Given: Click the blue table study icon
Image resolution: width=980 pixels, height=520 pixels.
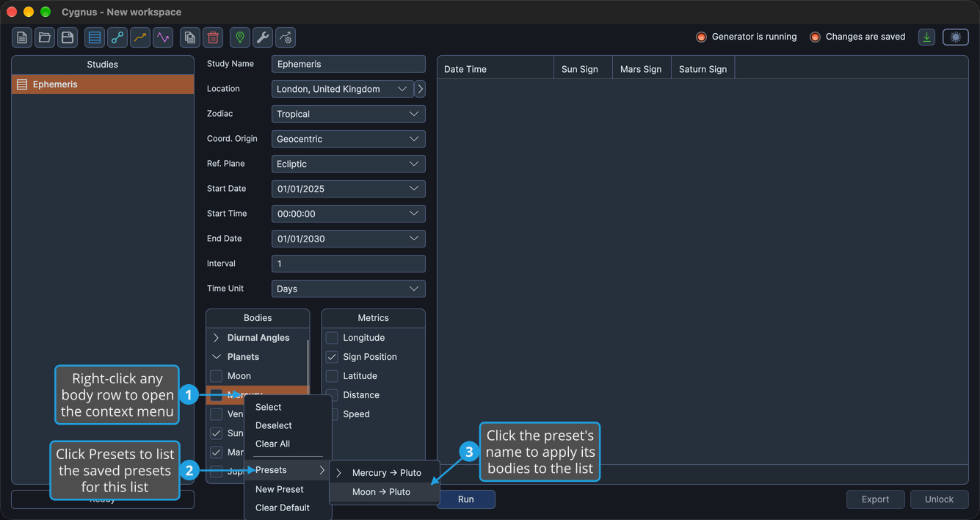Looking at the screenshot, I should [x=95, y=37].
